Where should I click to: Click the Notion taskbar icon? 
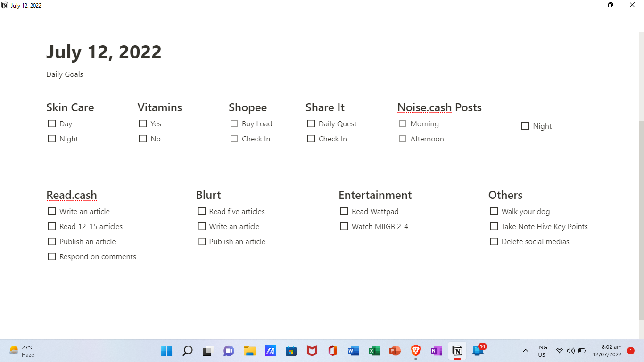(457, 351)
